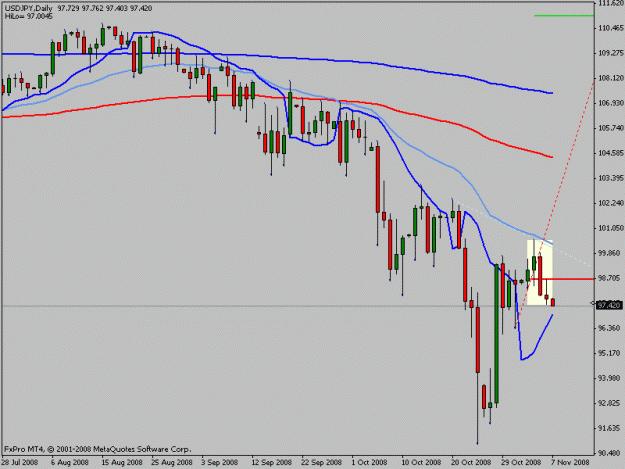The width and height of the screenshot is (625, 469).
Task: Click the 93.980 price scale label
Action: pos(611,378)
